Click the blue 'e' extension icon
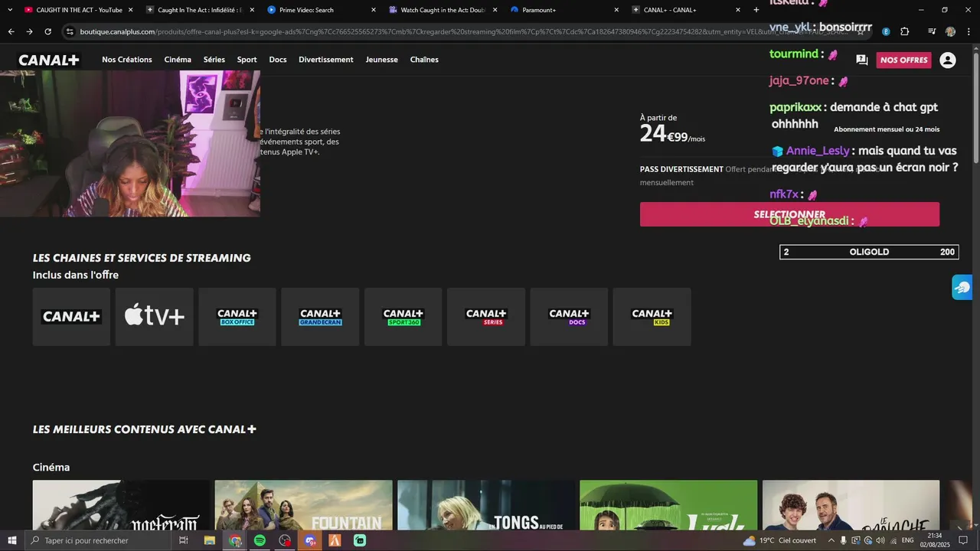Screen dimensions: 980x551 point(886,31)
